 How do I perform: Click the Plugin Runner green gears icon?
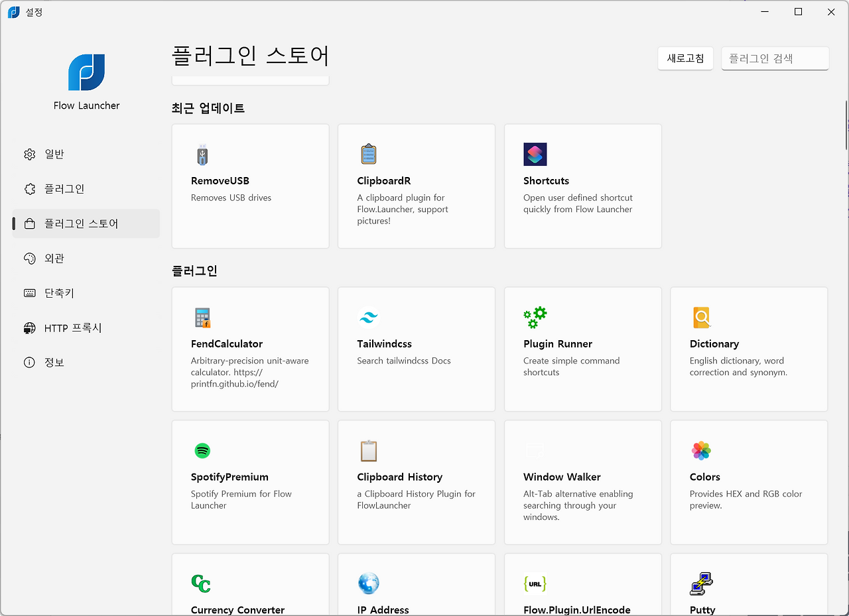pyautogui.click(x=535, y=318)
